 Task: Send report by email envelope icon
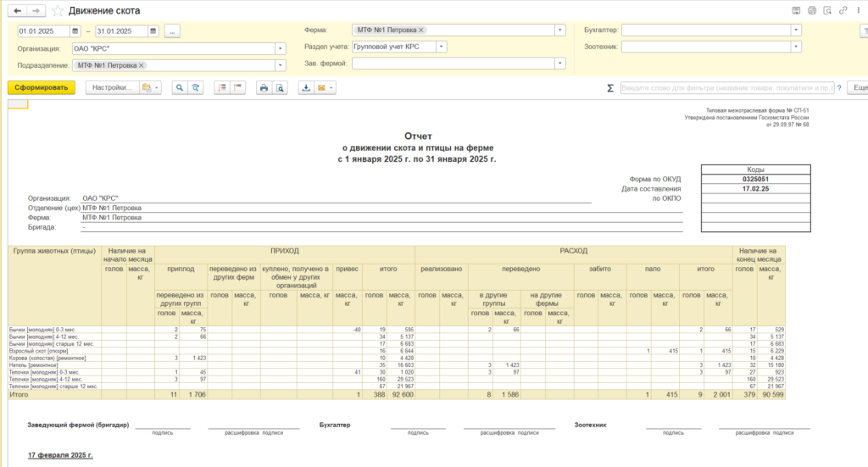(x=321, y=87)
